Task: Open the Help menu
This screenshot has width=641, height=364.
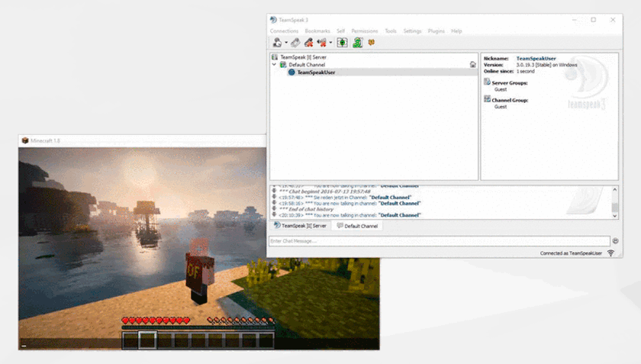Action: 456,31
